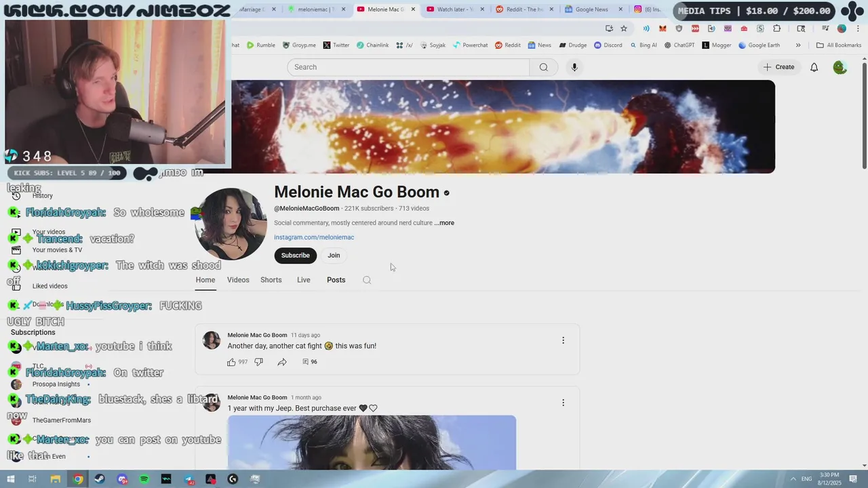Open the ChatGPT bookmark
The width and height of the screenshot is (868, 488).
tap(679, 45)
